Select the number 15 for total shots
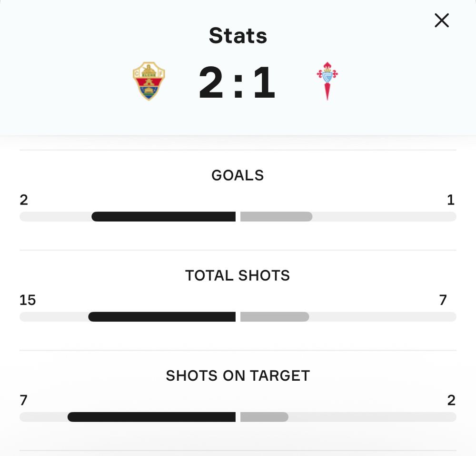 27,300
